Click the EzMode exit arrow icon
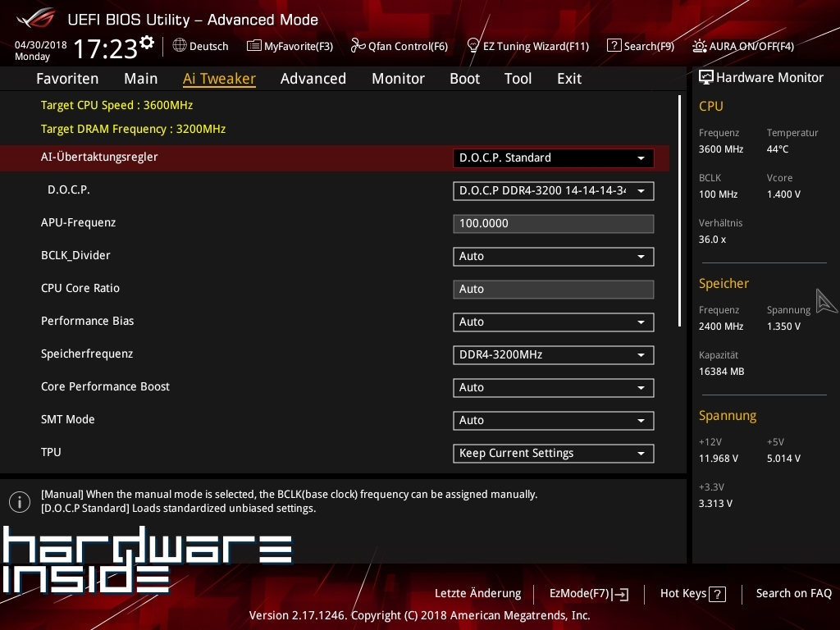 click(621, 594)
